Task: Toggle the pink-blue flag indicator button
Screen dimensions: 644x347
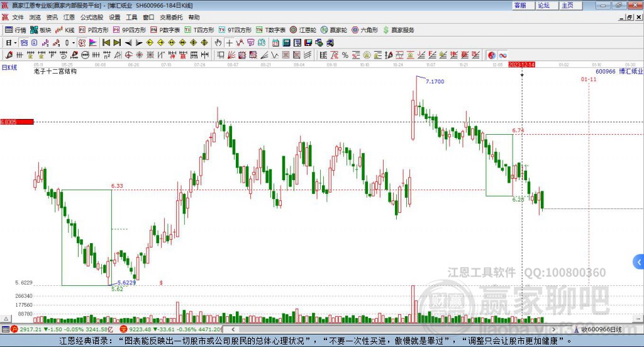Action: coord(93,43)
